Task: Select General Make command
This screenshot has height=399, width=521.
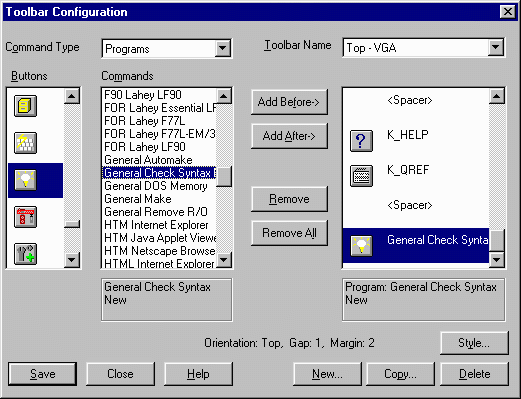Action: [159, 199]
